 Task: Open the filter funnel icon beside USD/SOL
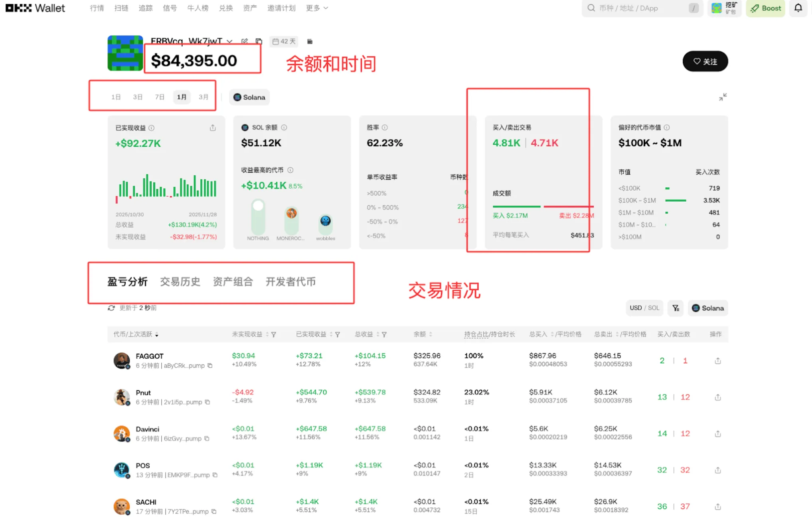pos(676,308)
